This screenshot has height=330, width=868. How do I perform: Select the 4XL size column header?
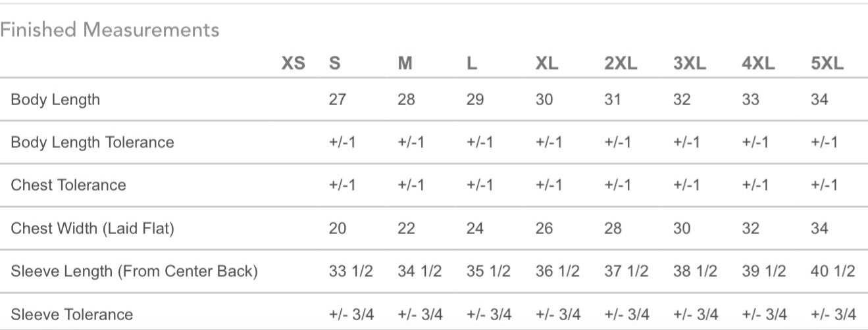[x=759, y=64]
